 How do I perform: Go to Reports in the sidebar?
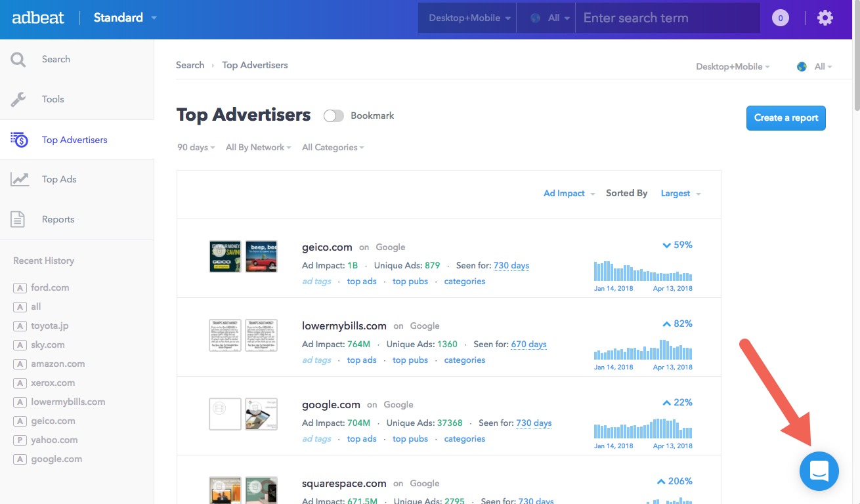tap(58, 219)
